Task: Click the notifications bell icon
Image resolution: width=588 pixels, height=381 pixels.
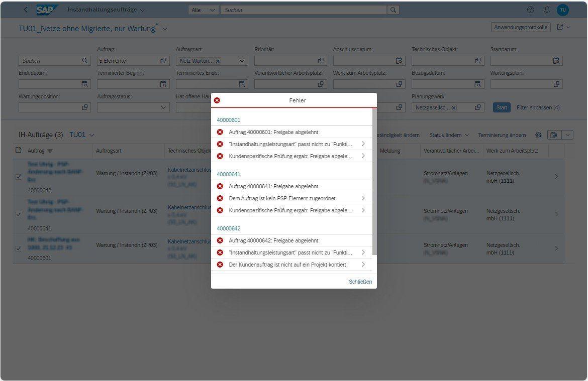Action: [x=547, y=10]
